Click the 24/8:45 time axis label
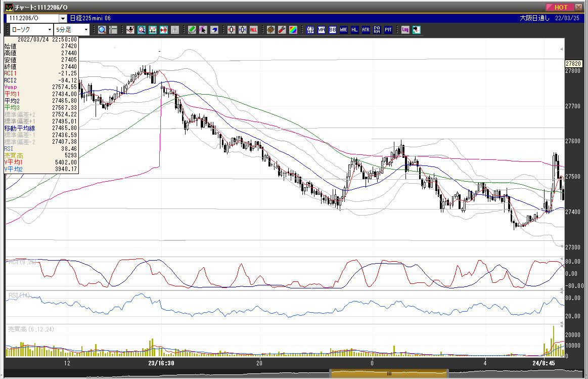588x379 pixels. tap(544, 363)
